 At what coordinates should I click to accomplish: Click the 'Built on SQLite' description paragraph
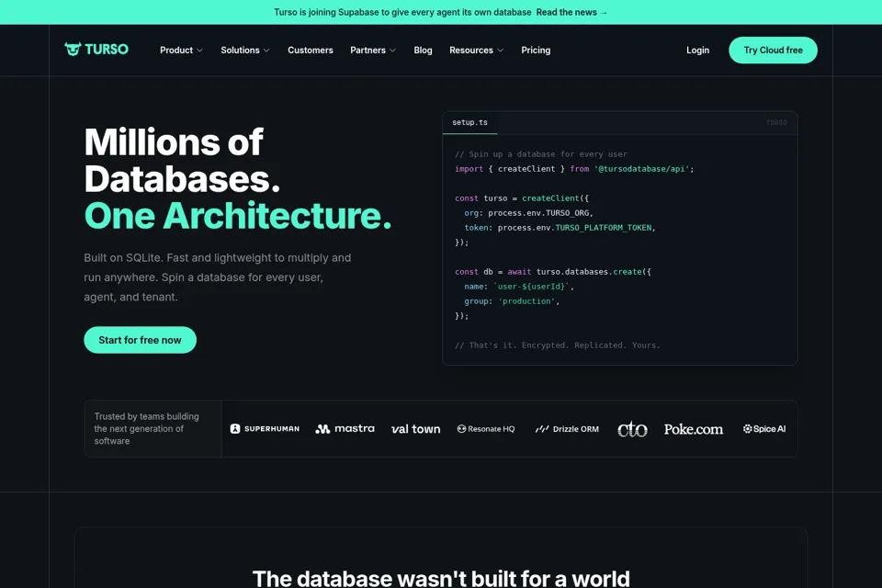(x=218, y=277)
